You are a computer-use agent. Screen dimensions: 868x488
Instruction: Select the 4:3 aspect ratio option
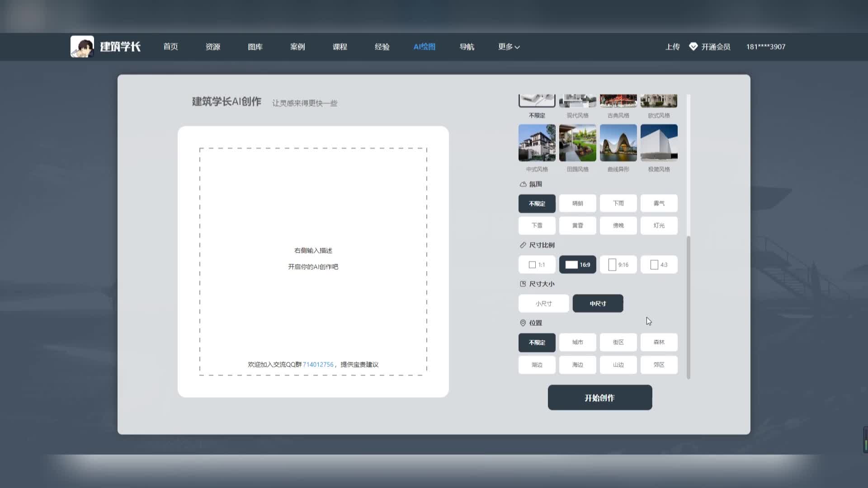pyautogui.click(x=659, y=265)
